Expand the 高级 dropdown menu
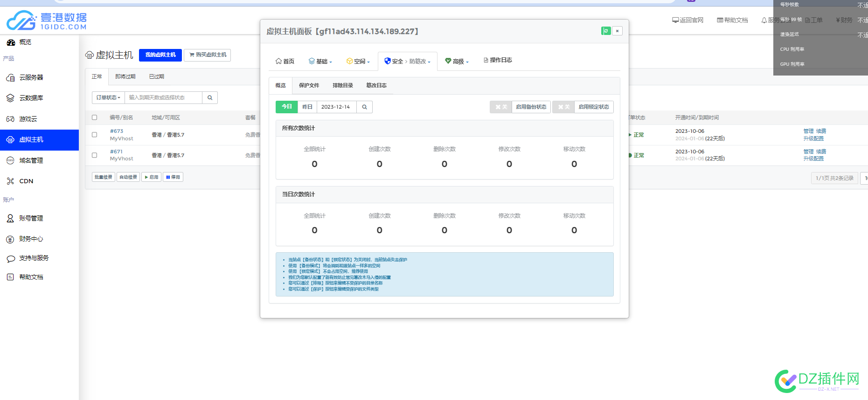Image resolution: width=868 pixels, height=400 pixels. pyautogui.click(x=457, y=61)
